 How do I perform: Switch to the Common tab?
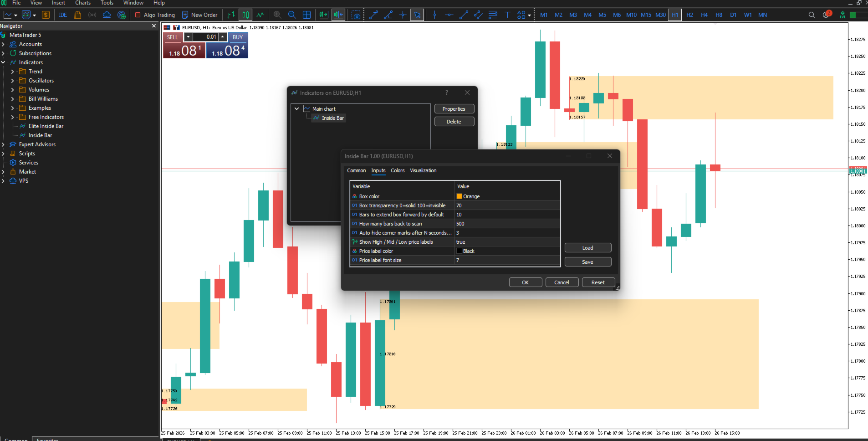pos(356,170)
